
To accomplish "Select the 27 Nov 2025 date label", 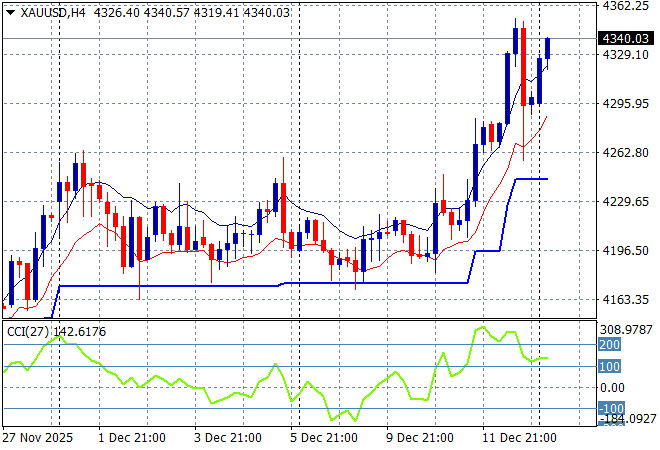I will point(36,438).
